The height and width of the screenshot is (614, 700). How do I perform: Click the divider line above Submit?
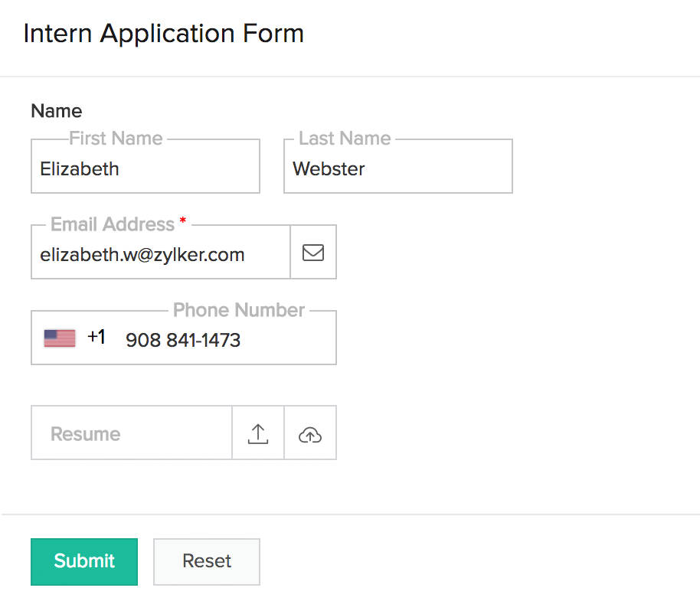[x=350, y=514]
